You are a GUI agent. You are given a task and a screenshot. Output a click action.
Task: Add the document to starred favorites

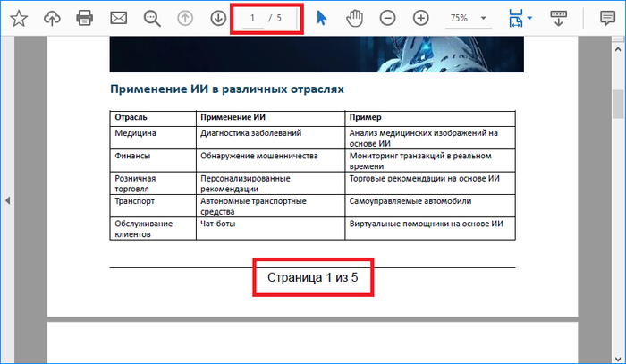click(x=19, y=19)
